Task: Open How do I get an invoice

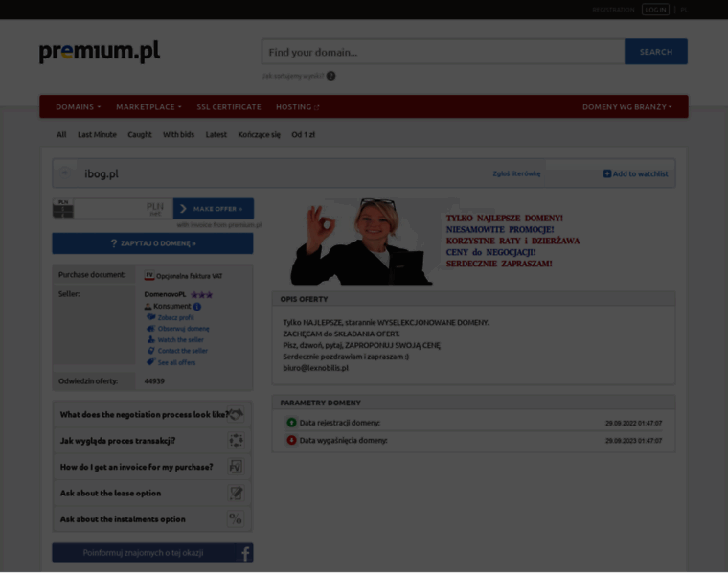Action: tap(152, 467)
